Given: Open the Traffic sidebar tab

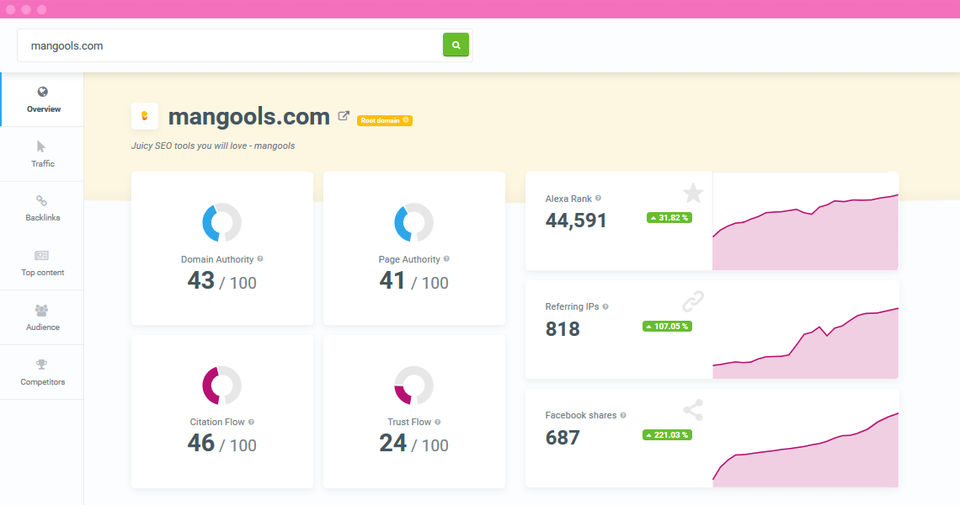Looking at the screenshot, I should [42, 154].
